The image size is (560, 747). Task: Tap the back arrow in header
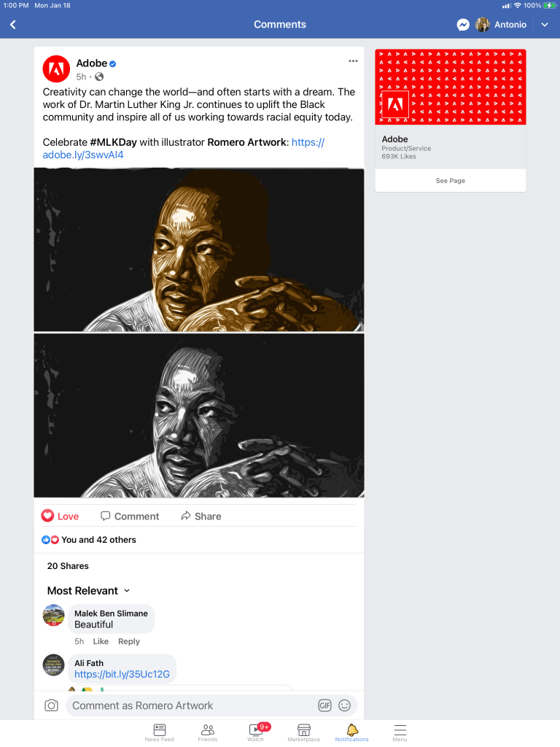coord(13,25)
